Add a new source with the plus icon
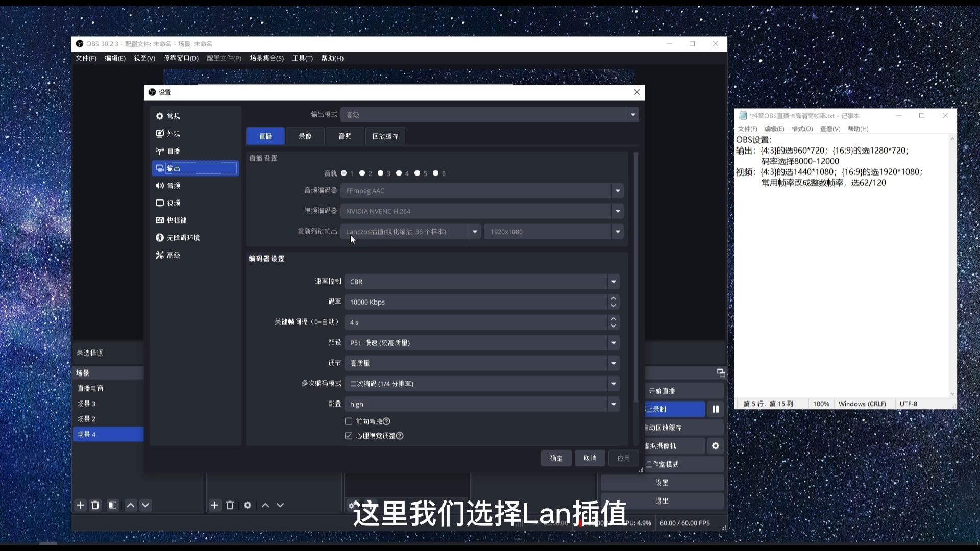The width and height of the screenshot is (980, 551). tap(215, 505)
